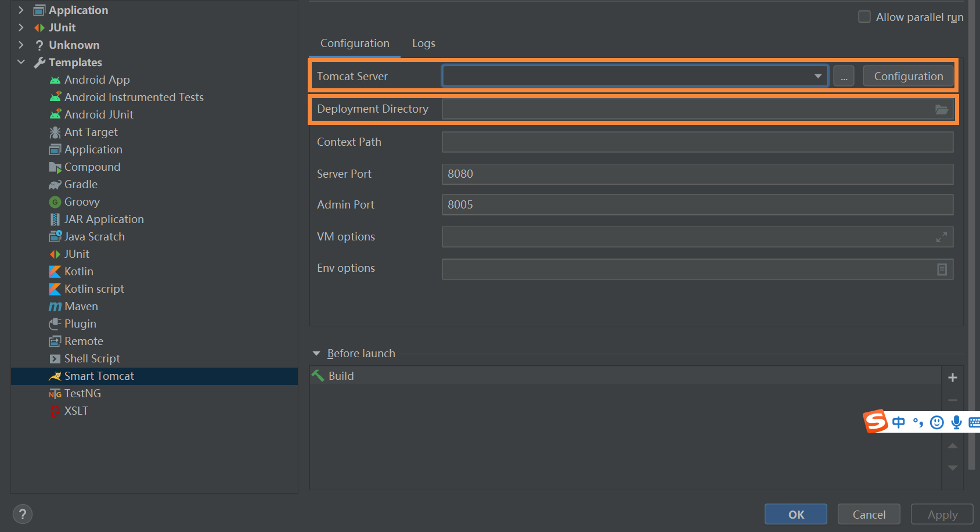Select the Build launch task row
980x532 pixels.
[x=625, y=376]
